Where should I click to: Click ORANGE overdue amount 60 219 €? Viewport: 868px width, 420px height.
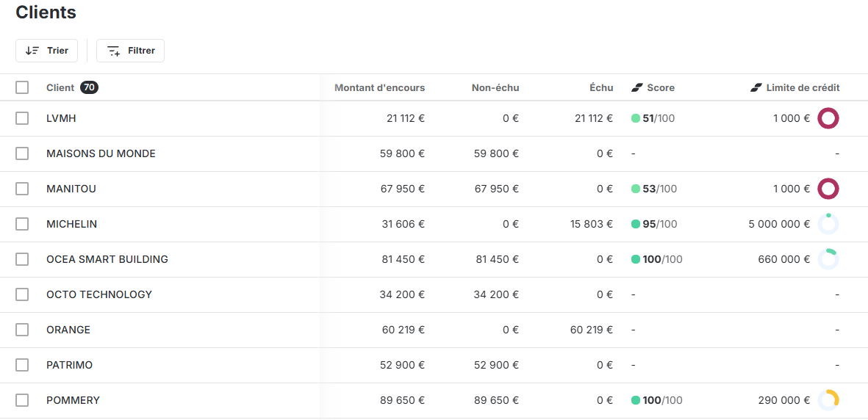pos(592,330)
